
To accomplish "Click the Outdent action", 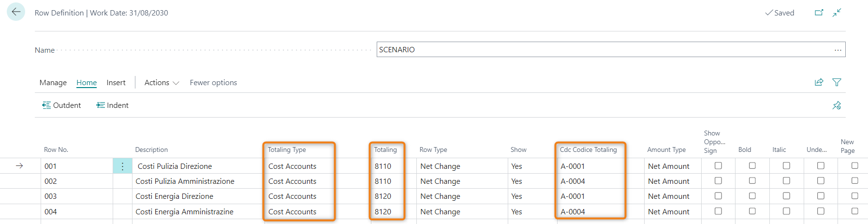I will click(61, 105).
